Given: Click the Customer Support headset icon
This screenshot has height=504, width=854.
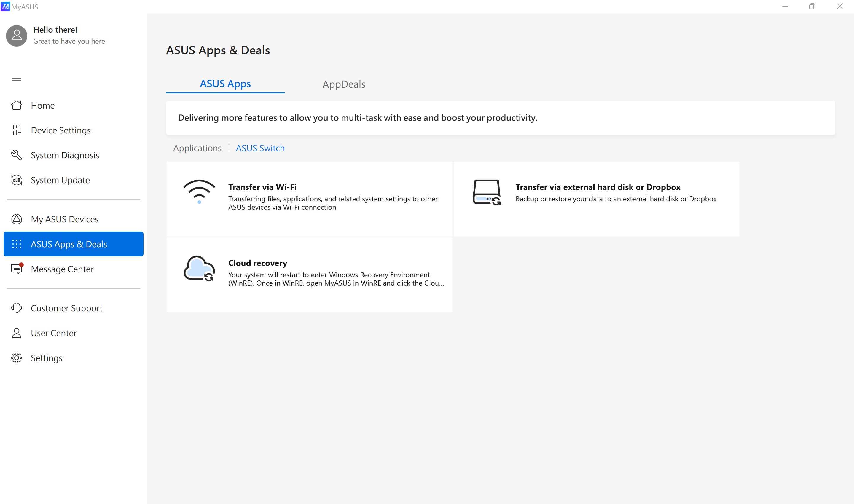Looking at the screenshot, I should [x=17, y=308].
